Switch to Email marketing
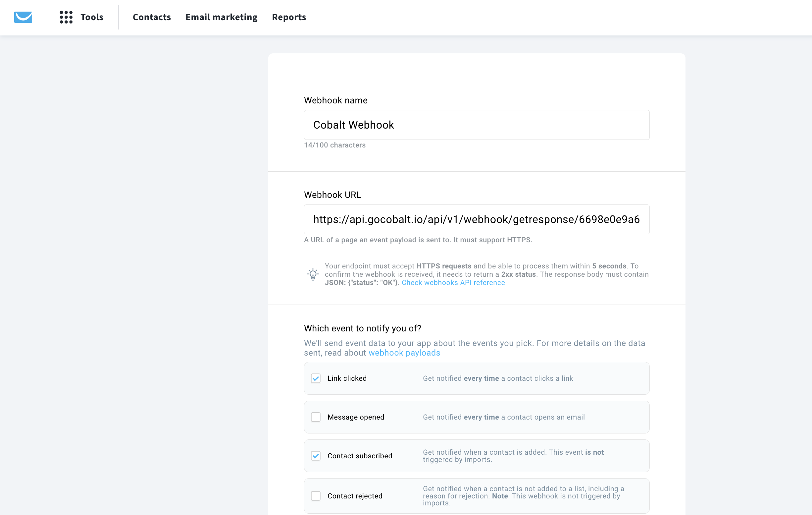Screen dimensions: 812x515 pos(221,17)
